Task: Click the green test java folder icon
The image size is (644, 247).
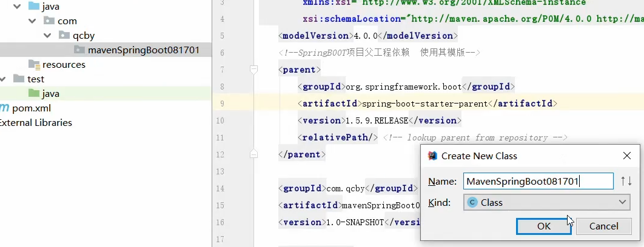Action: coord(34,94)
